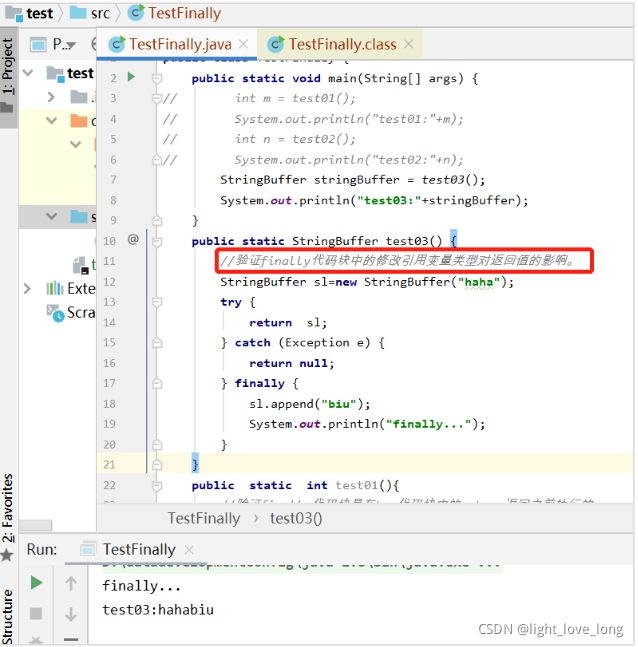Click the project panel horizontal scrollbar
The image size is (638, 647).
click(35, 525)
